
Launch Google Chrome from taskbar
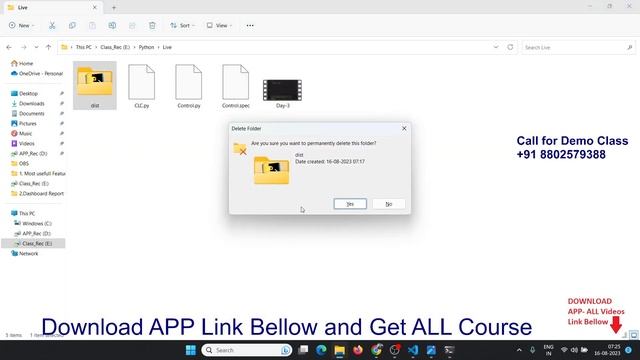[376, 350]
